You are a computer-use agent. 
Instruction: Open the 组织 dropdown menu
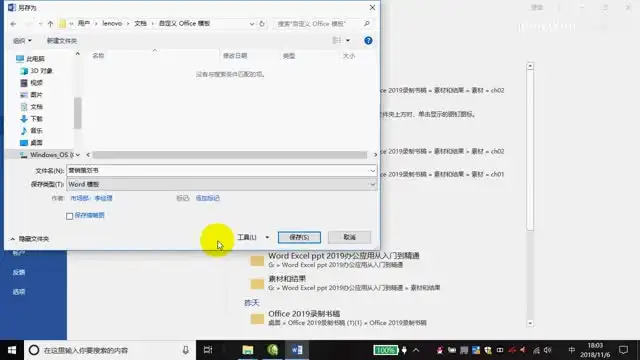[x=22, y=40]
